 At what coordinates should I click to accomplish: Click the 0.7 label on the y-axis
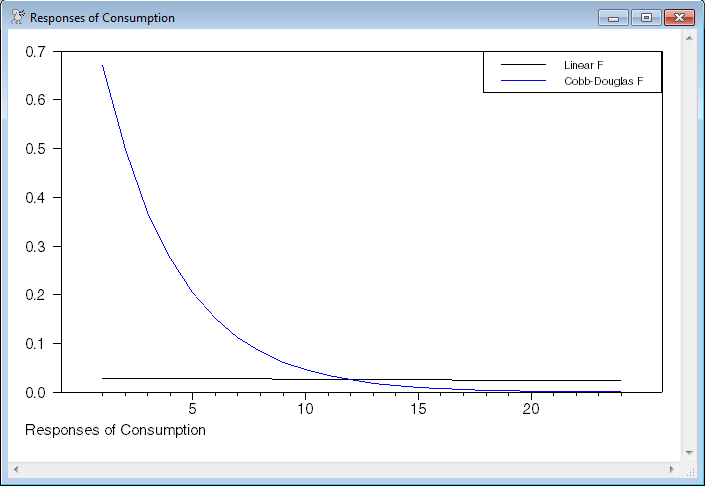coord(35,51)
